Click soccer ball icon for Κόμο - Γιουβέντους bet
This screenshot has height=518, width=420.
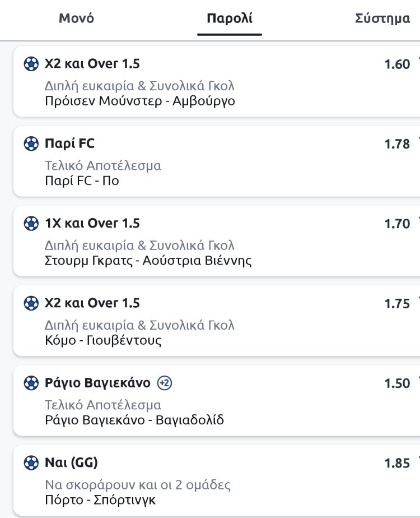coord(31,303)
